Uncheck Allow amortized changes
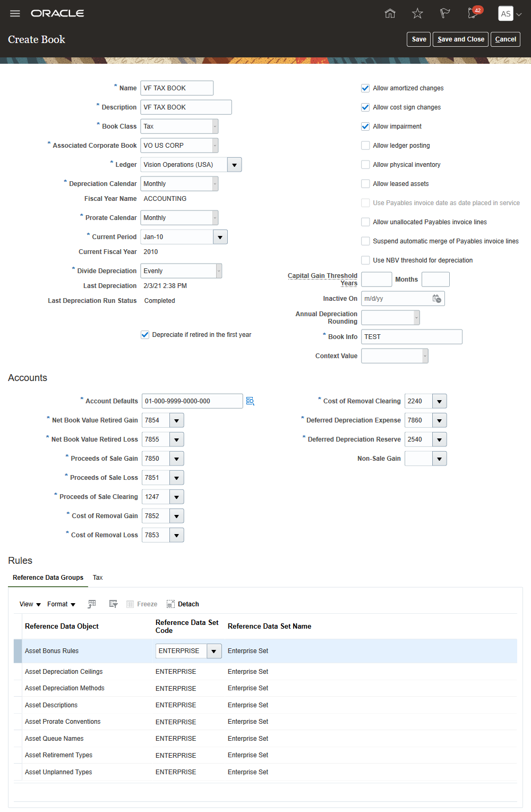Image resolution: width=531 pixels, height=812 pixels. click(365, 88)
